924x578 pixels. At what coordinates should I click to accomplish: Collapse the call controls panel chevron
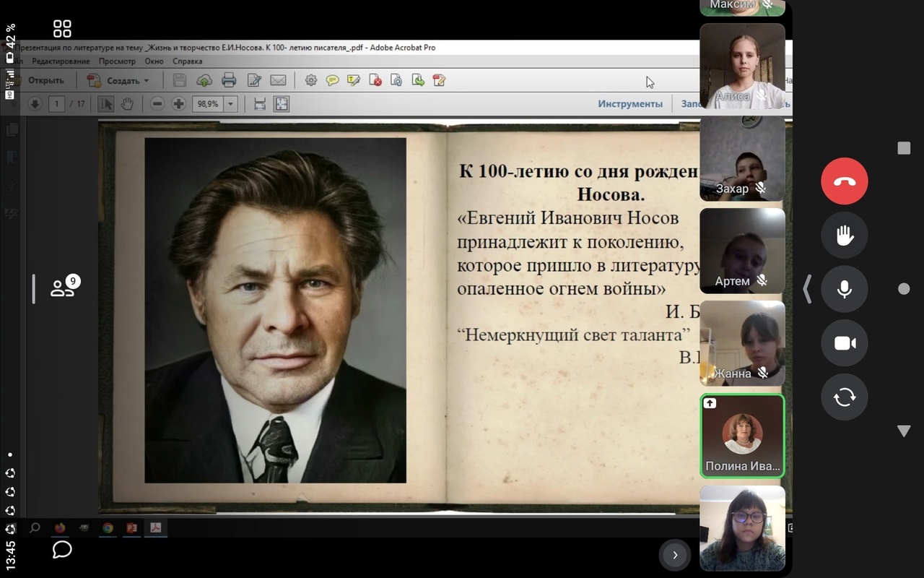(x=807, y=289)
